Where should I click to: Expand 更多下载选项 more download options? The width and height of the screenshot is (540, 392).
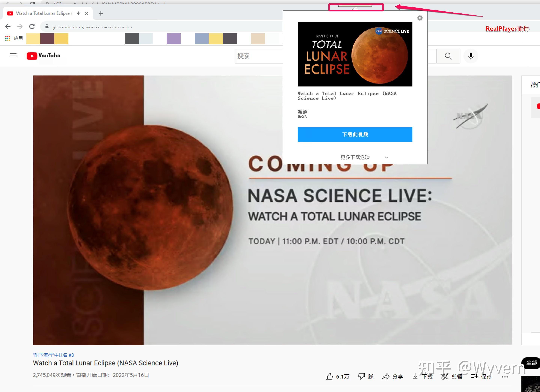click(x=355, y=157)
